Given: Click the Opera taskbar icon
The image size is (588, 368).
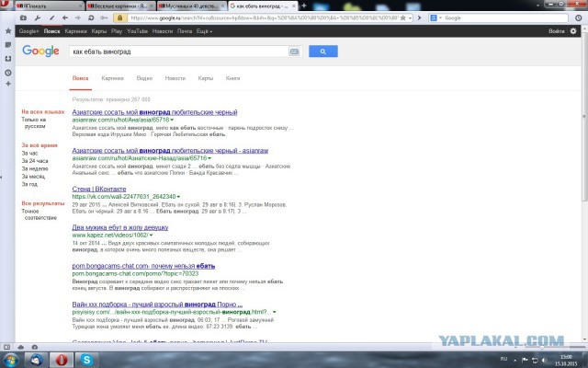Looking at the screenshot, I should 62,360.
